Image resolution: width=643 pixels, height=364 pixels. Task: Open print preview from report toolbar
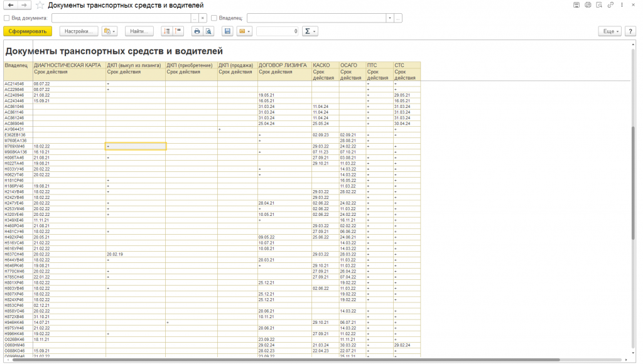pyautogui.click(x=208, y=31)
